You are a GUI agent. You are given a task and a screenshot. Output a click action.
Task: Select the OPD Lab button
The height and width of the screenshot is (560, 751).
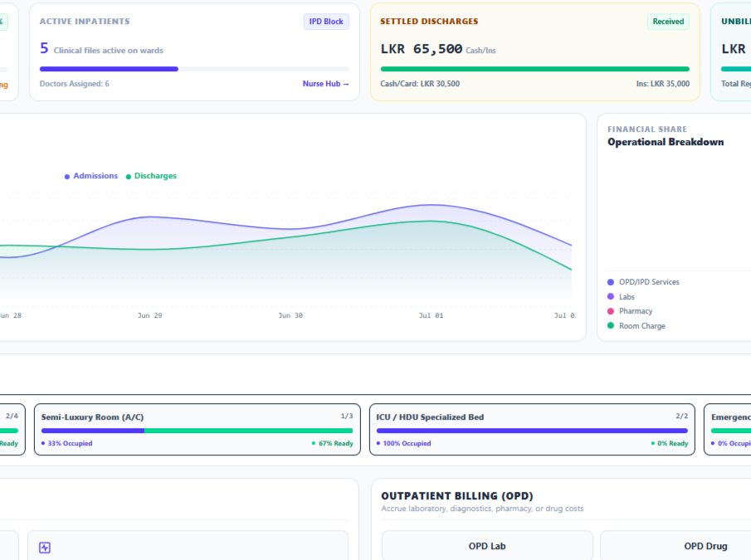[x=487, y=546]
